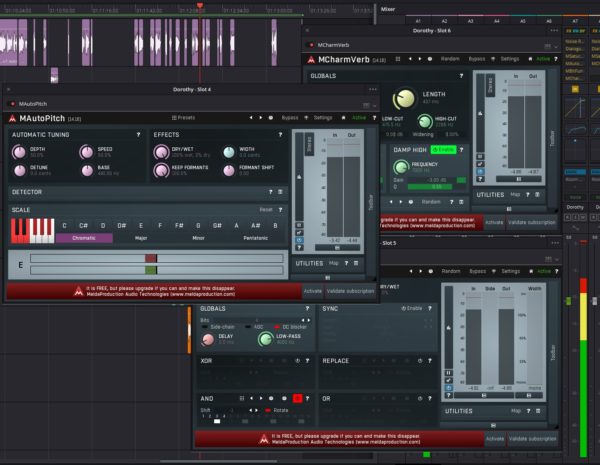Image resolution: width=600 pixels, height=465 pixels.
Task: Open MAutoPitch Utilities menu icon
Action: coord(356,263)
